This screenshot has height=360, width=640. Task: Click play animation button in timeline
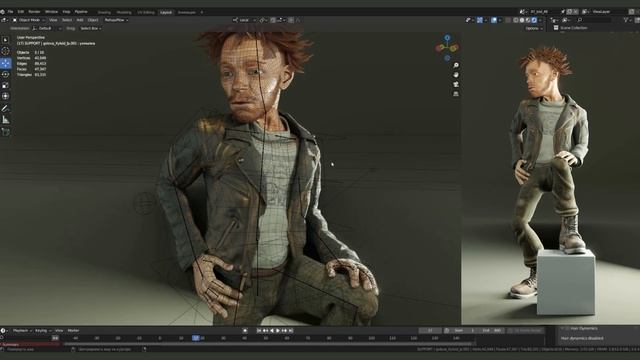pos(278,331)
